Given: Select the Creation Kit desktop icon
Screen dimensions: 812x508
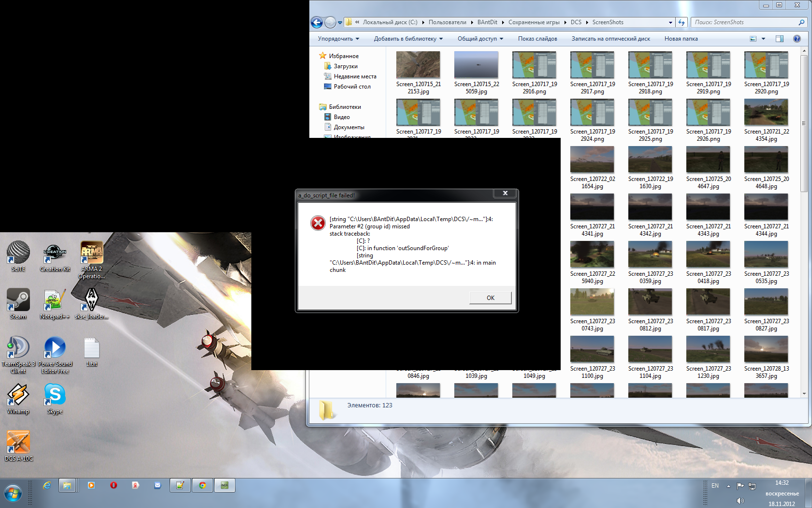Looking at the screenshot, I should (x=55, y=256).
